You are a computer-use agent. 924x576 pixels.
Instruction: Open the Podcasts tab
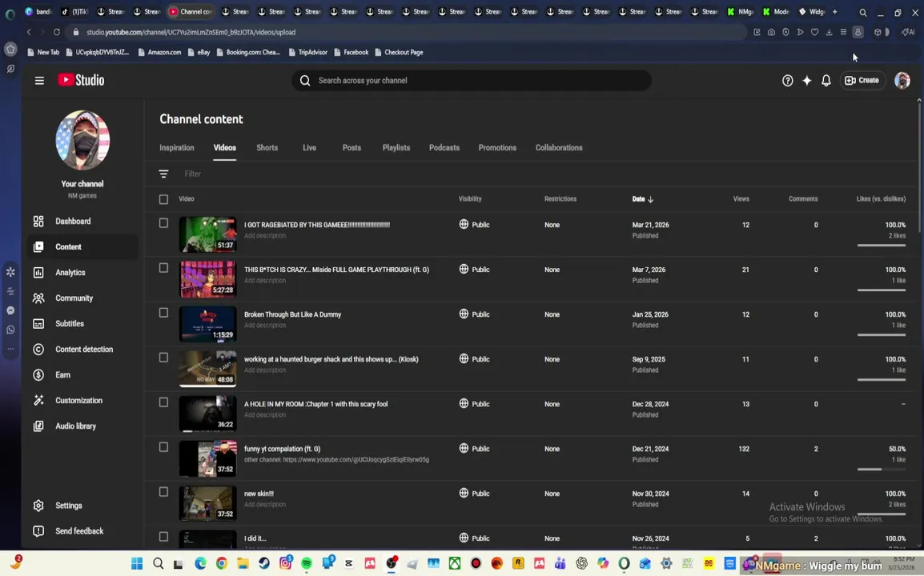[x=444, y=148]
